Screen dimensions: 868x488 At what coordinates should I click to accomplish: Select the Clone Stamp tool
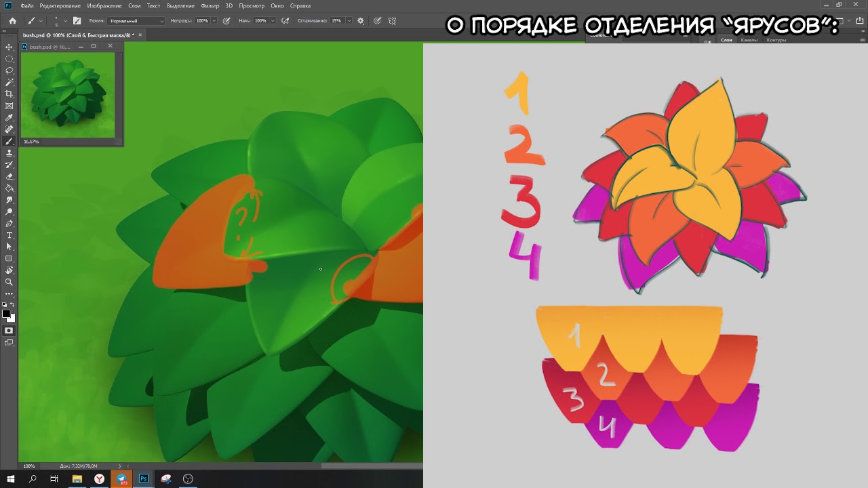[x=9, y=153]
